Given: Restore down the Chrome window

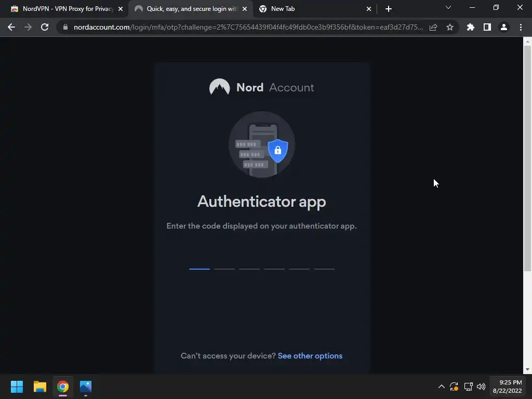Looking at the screenshot, I should (496, 7).
